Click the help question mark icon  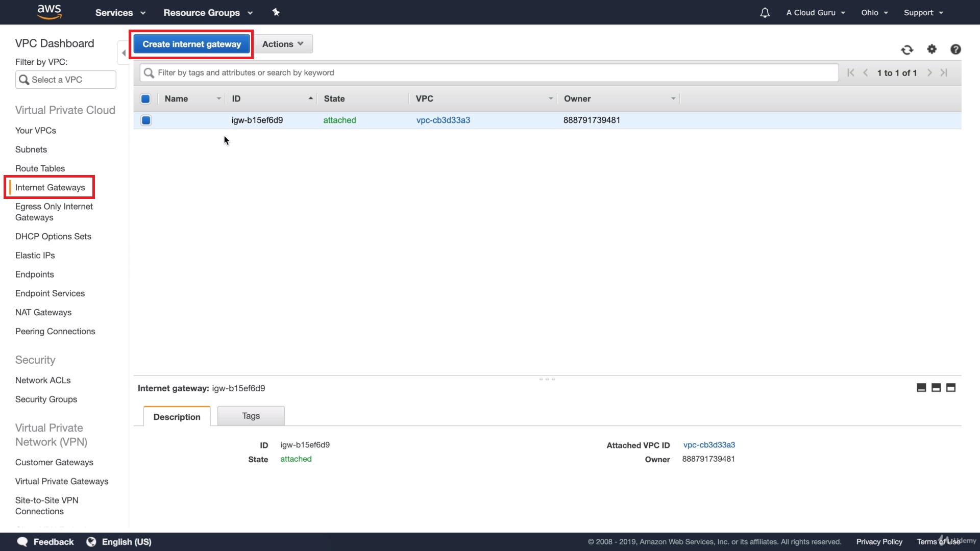955,49
